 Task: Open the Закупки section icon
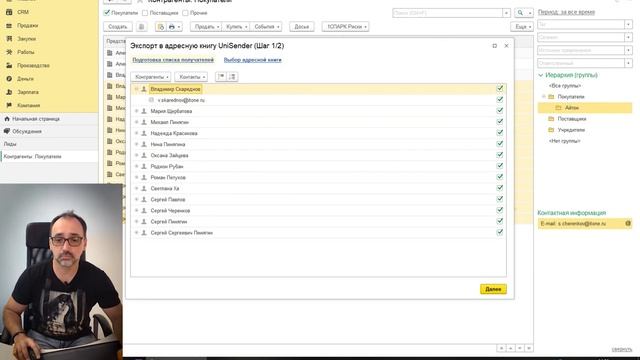(9, 39)
